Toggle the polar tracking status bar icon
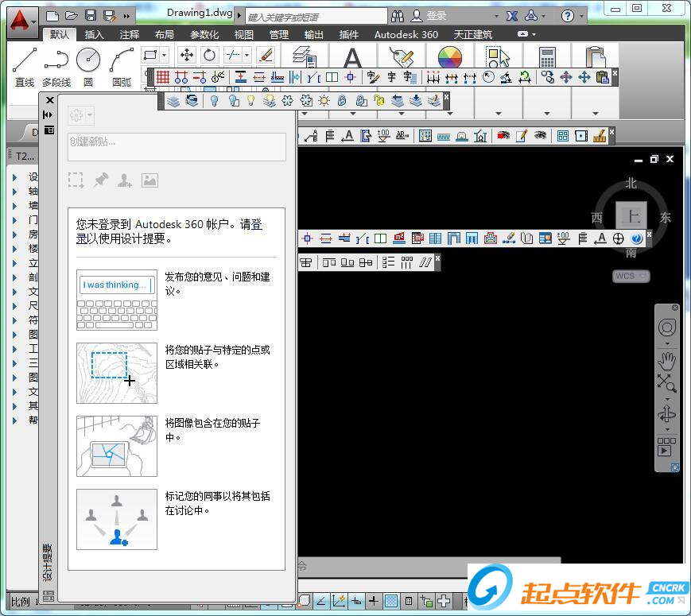Image resolution: width=691 pixels, height=616 pixels. tap(322, 601)
